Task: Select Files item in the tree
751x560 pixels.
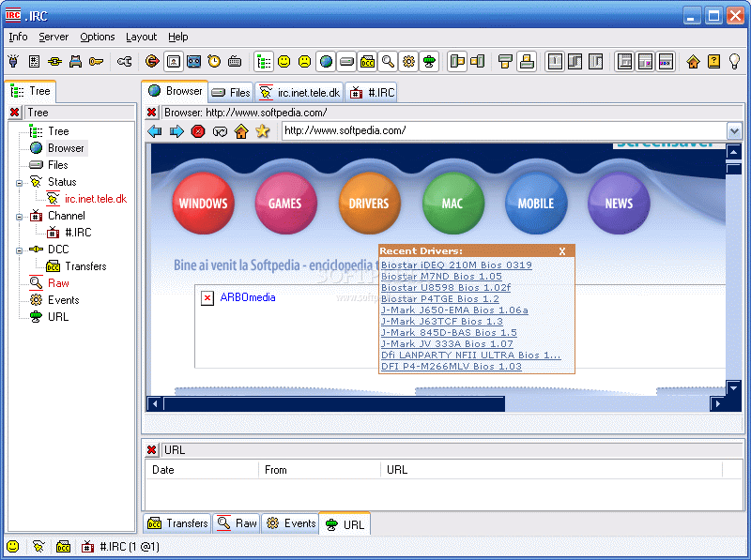Action: click(57, 165)
